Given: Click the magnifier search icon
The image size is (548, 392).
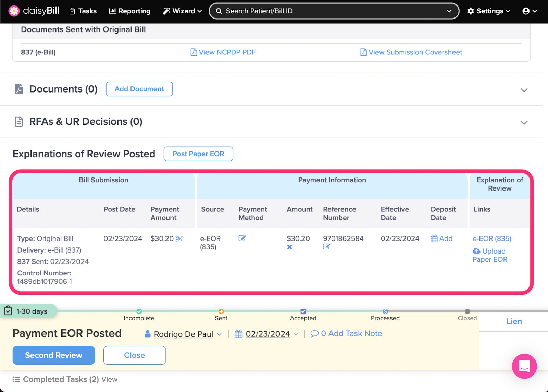Looking at the screenshot, I should pos(219,11).
